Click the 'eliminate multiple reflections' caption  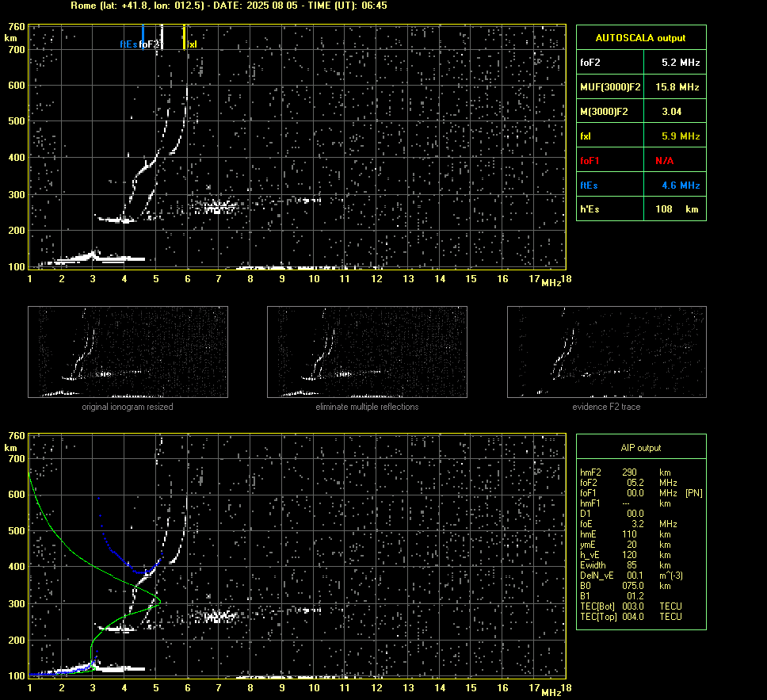(x=367, y=407)
